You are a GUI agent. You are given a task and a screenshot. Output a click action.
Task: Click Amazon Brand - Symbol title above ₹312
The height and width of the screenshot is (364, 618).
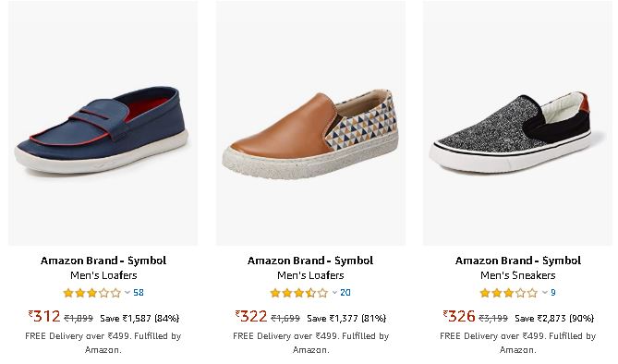[x=103, y=261]
